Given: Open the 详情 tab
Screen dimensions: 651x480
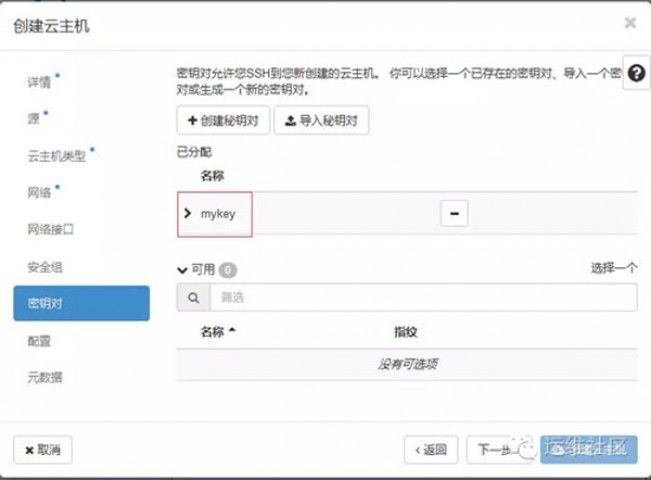Looking at the screenshot, I should tap(39, 81).
